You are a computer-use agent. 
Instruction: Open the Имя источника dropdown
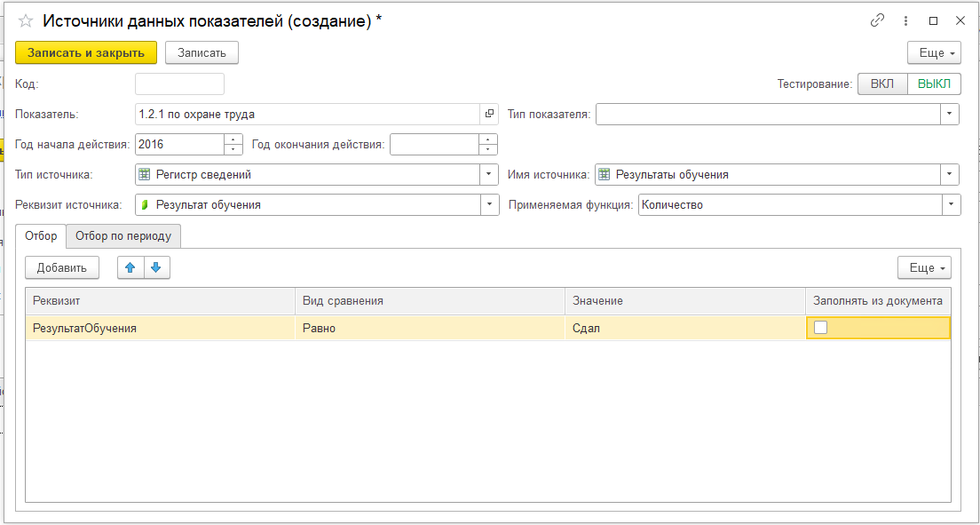pos(950,175)
